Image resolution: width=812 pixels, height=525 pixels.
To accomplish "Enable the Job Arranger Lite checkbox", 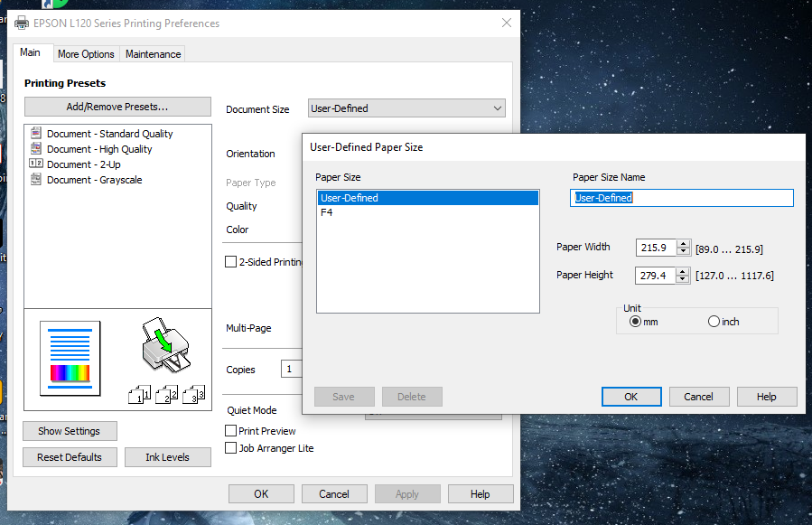I will click(231, 448).
